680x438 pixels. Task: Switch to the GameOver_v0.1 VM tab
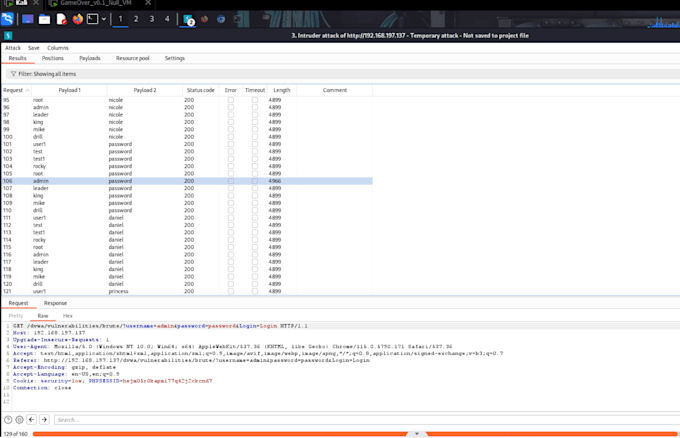[x=95, y=3]
